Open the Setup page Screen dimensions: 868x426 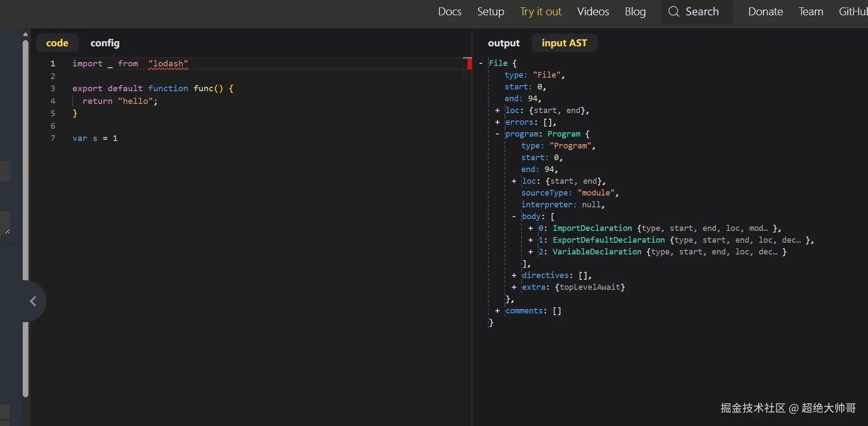click(491, 12)
